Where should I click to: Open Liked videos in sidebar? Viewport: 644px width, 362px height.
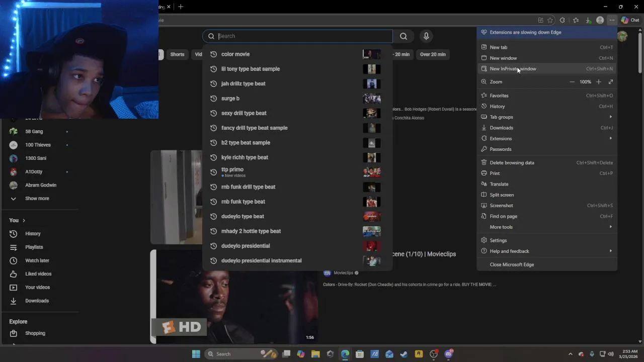(x=39, y=274)
